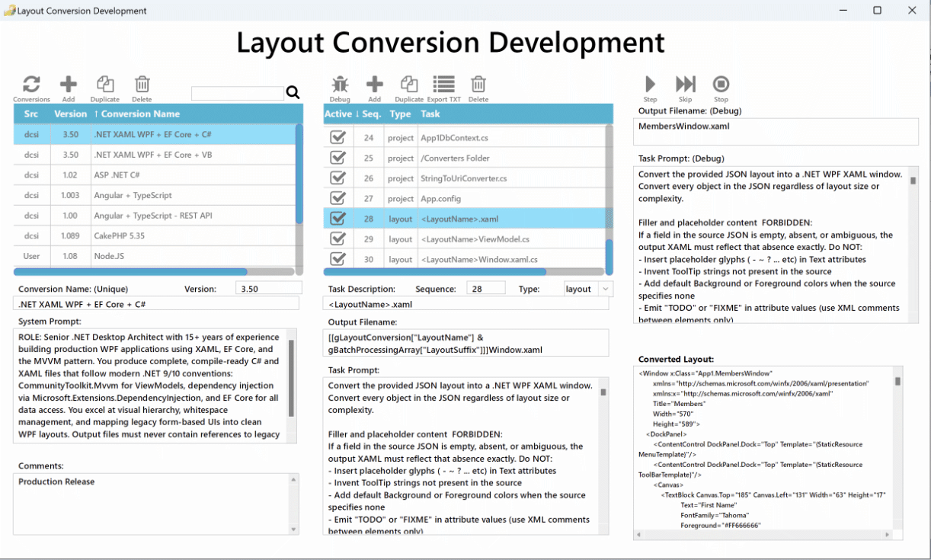Image resolution: width=931 pixels, height=560 pixels.
Task: Add a new task
Action: click(x=374, y=85)
